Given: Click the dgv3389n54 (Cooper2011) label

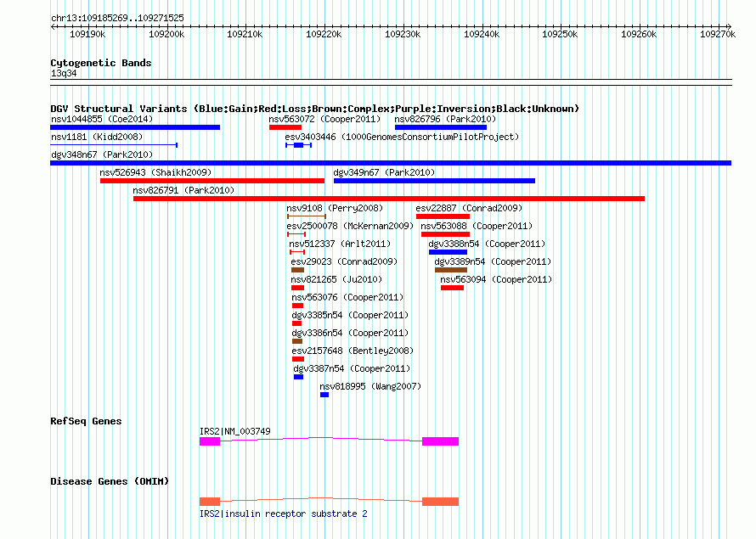Looking at the screenshot, I should pos(493,261).
